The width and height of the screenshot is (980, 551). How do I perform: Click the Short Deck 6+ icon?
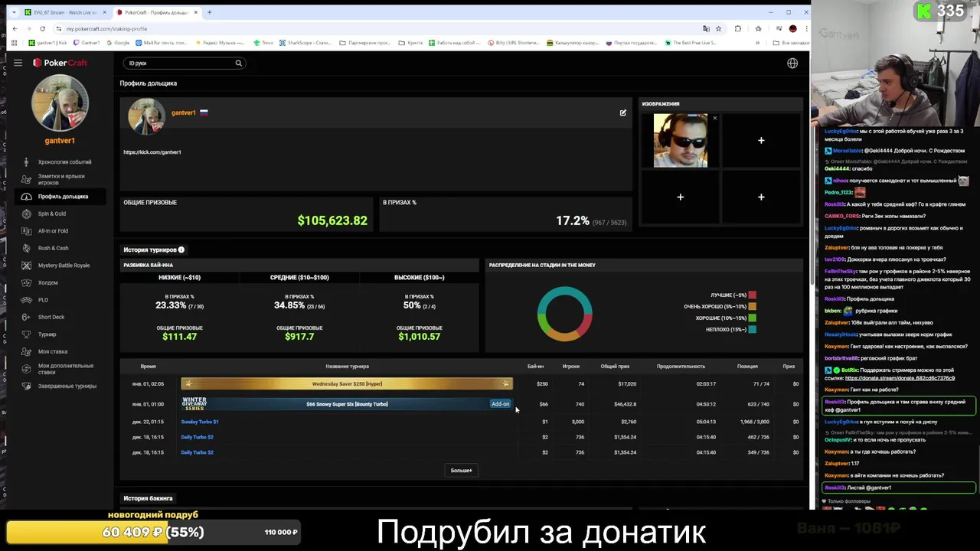click(26, 317)
